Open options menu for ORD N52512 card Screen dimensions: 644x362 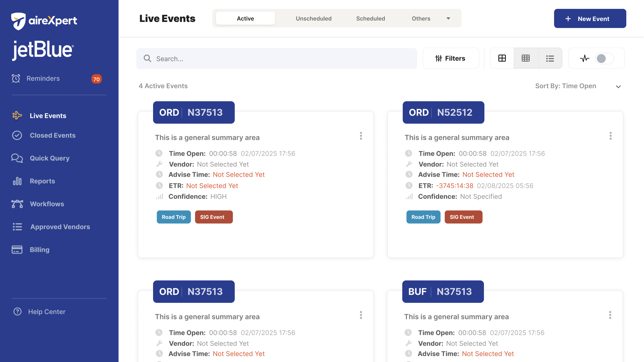[x=610, y=136]
